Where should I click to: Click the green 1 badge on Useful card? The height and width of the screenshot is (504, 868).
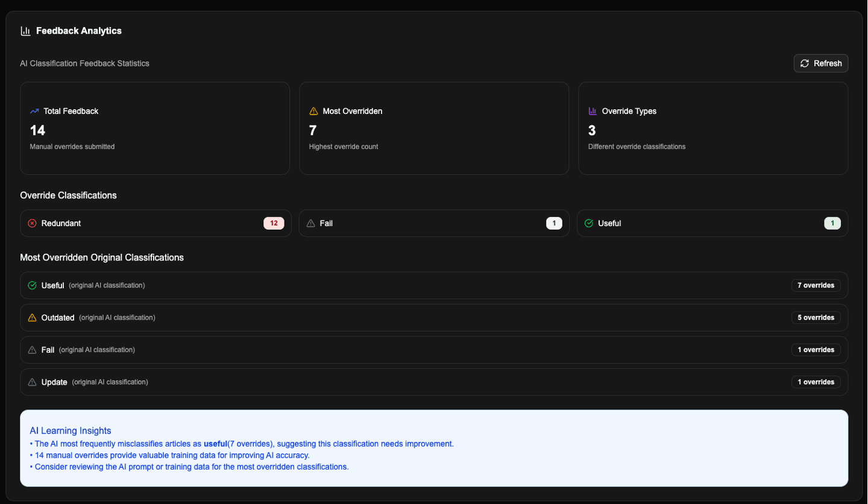coord(832,223)
